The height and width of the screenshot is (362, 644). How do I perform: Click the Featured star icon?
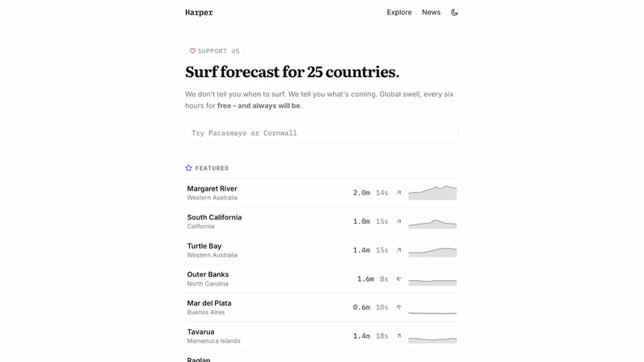[188, 168]
